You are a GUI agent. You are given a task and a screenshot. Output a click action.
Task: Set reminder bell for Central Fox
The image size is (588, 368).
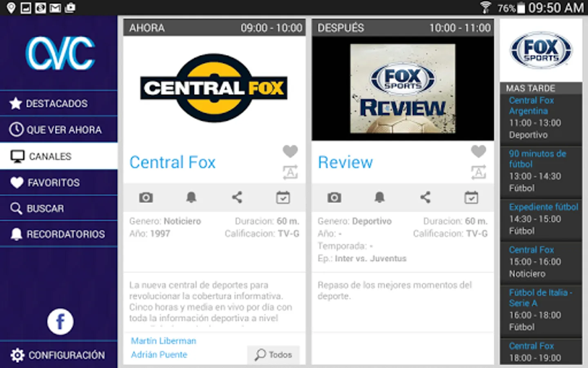pos(191,197)
